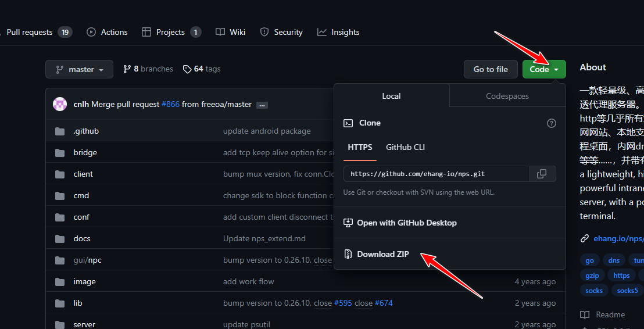This screenshot has width=644, height=329.
Task: View the 8 branches link
Action: tap(148, 69)
